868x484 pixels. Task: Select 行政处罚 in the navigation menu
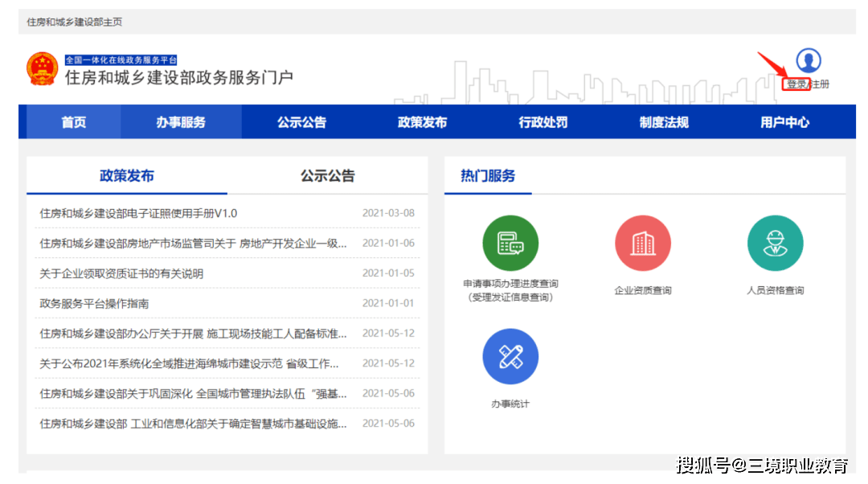tap(542, 121)
